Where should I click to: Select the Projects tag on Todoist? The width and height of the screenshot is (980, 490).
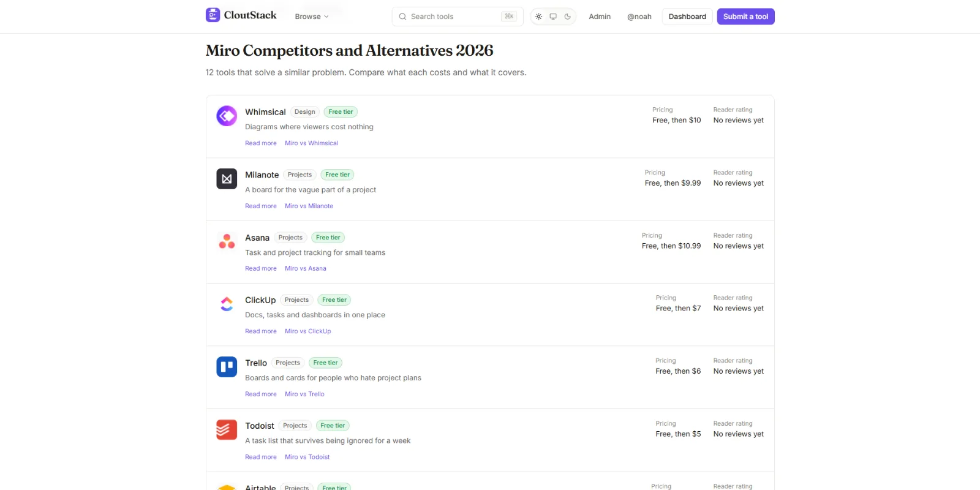tap(295, 426)
